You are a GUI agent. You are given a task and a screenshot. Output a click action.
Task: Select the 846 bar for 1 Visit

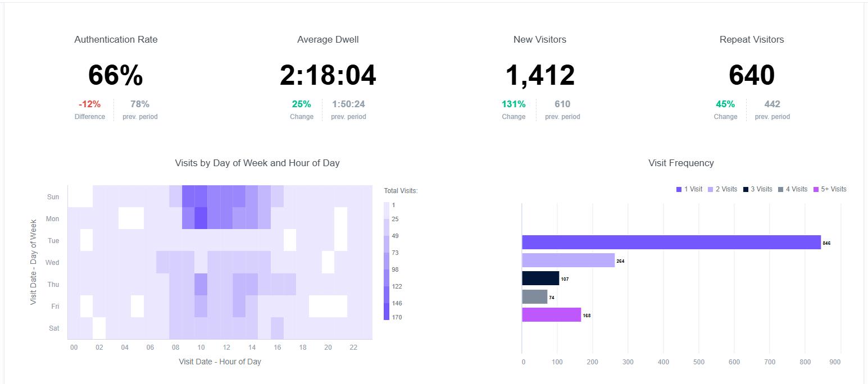(x=671, y=242)
